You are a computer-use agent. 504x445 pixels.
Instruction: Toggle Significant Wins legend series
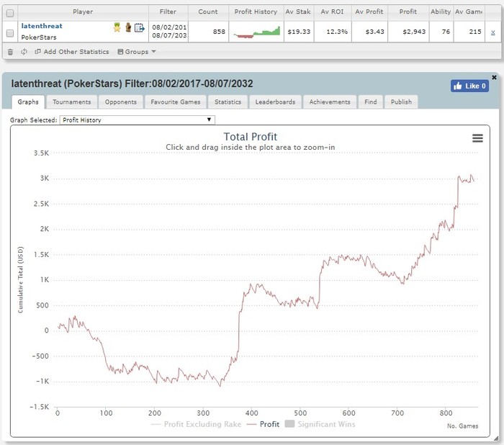point(320,424)
